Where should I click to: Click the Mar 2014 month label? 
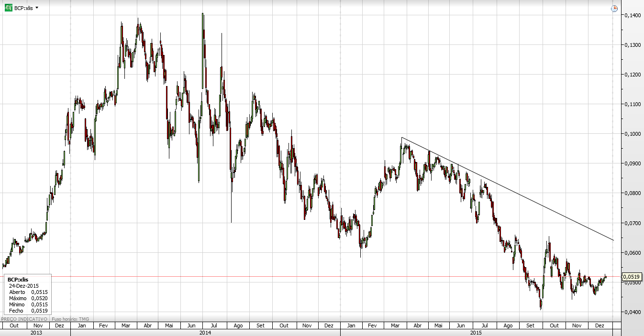pos(126,325)
